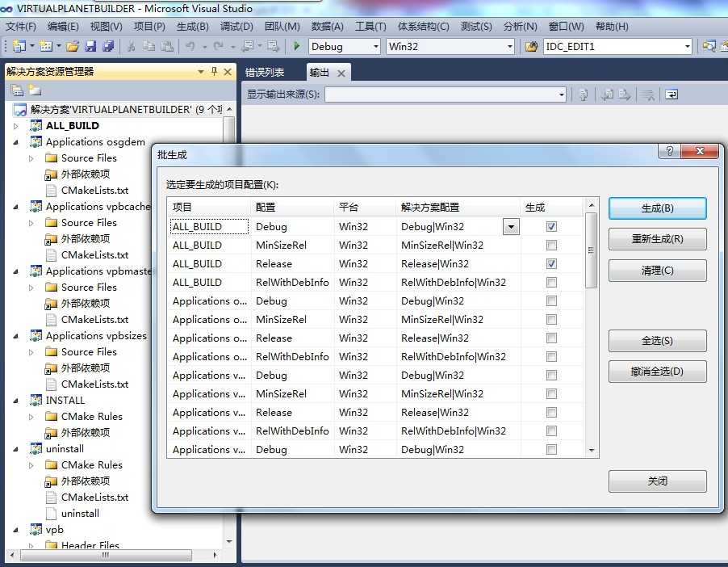Expand the ALL_BUILD project node
728x567 pixels.
coord(16,126)
